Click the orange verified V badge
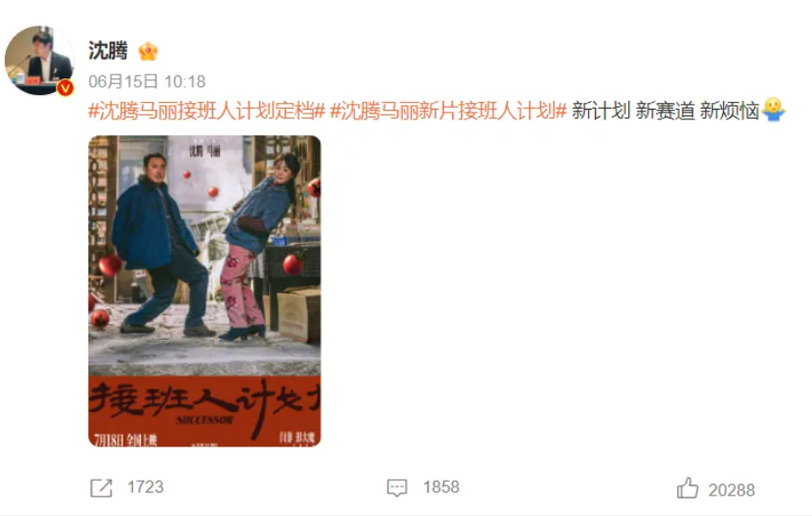This screenshot has height=516, width=812. [x=66, y=88]
